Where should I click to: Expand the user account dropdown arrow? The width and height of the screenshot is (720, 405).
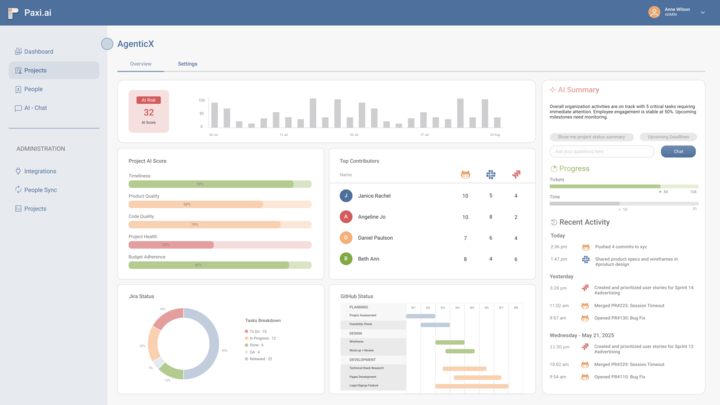click(702, 12)
